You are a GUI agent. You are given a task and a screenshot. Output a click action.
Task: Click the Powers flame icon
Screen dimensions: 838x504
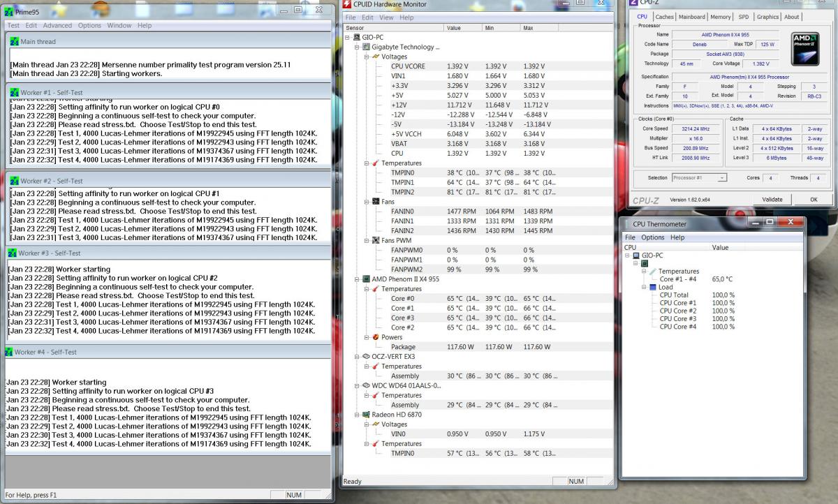(375, 337)
